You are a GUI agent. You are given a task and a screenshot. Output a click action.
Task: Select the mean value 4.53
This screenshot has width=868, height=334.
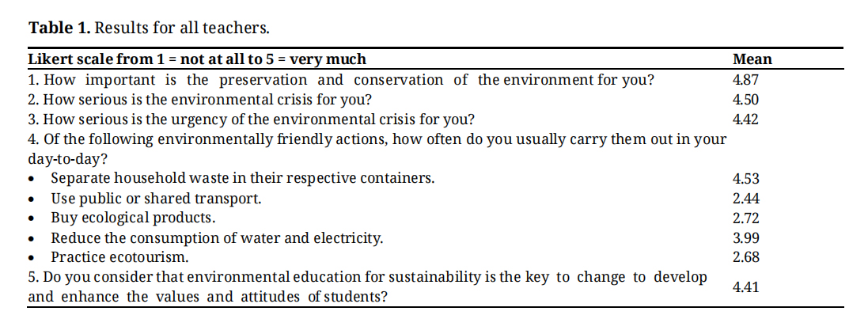(746, 178)
